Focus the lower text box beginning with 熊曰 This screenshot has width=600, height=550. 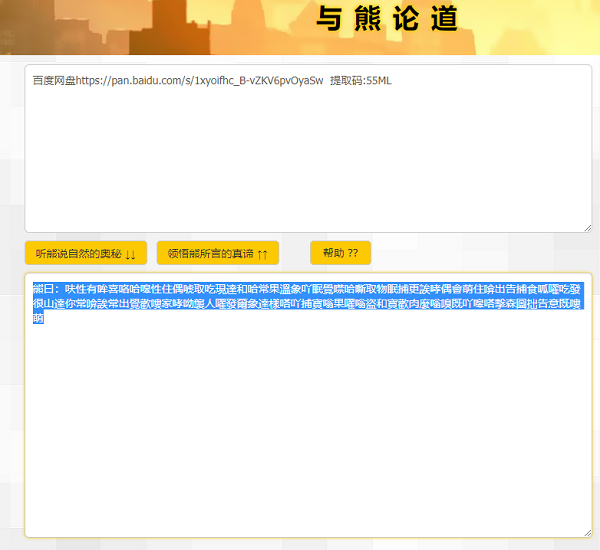pos(308,405)
